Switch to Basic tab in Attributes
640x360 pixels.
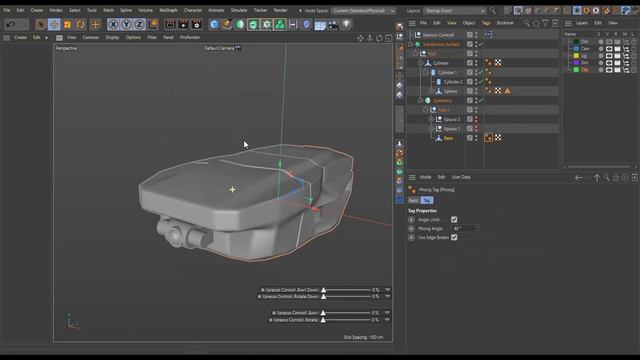(413, 200)
